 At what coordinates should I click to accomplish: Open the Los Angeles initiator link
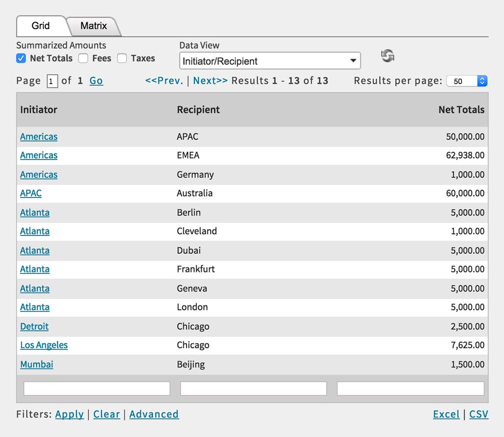click(44, 345)
